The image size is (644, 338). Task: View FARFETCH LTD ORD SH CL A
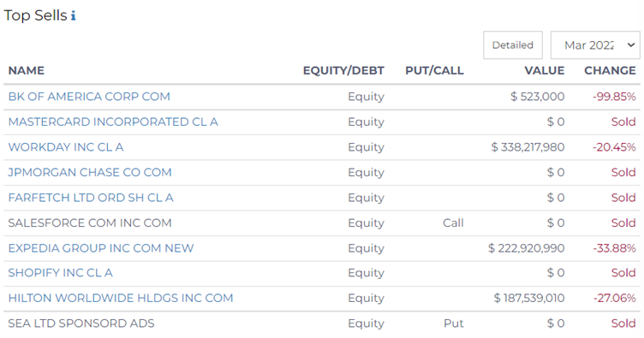coord(91,198)
